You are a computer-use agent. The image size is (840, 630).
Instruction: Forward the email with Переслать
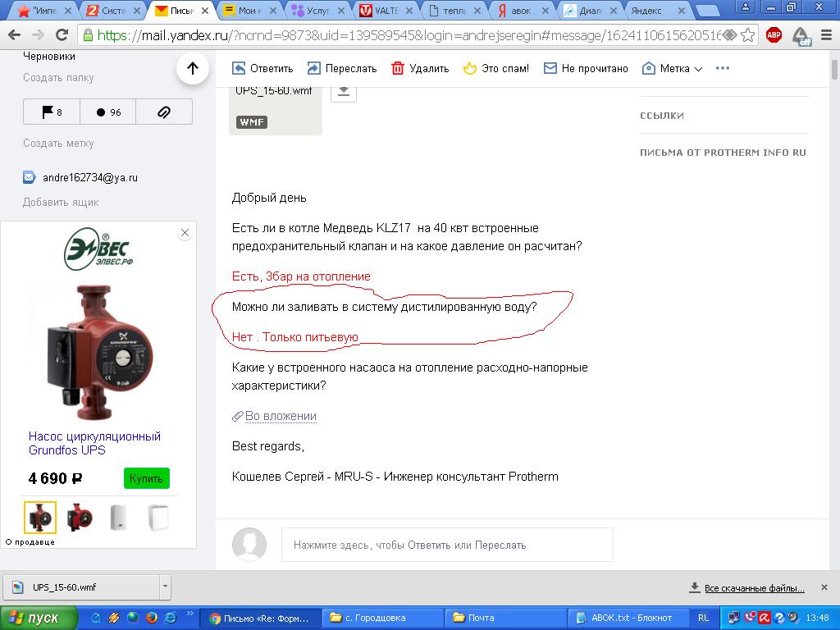pyautogui.click(x=341, y=69)
